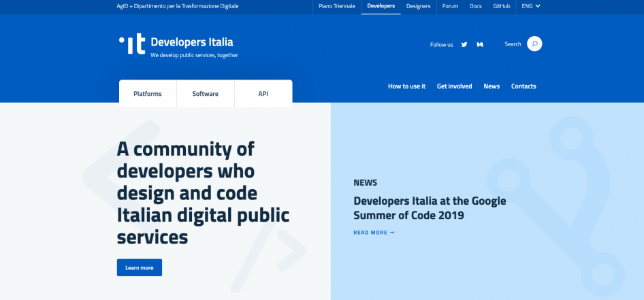Click the 'We develop public services, together' tagline
Screen dimensions: 644x300
tap(194, 55)
